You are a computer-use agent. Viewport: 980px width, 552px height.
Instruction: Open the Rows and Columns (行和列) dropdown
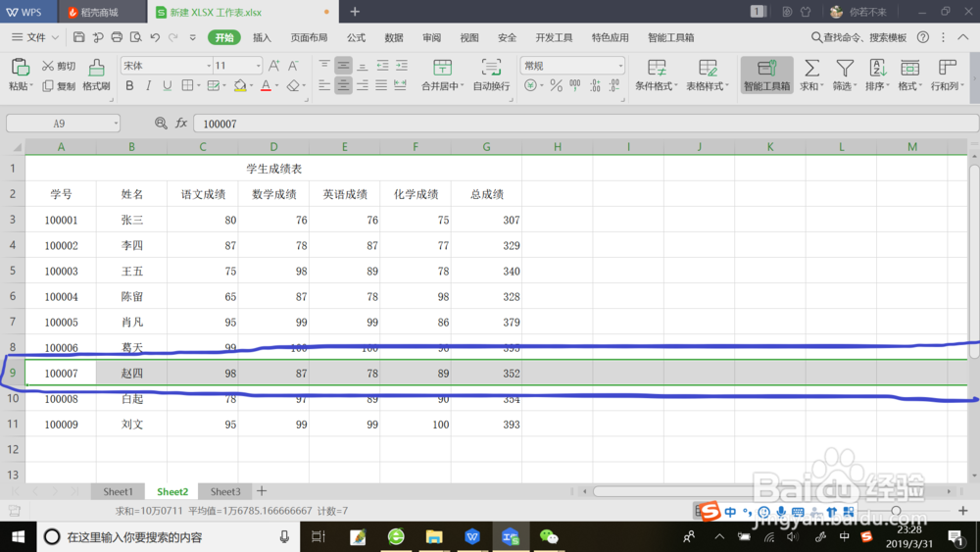click(948, 75)
